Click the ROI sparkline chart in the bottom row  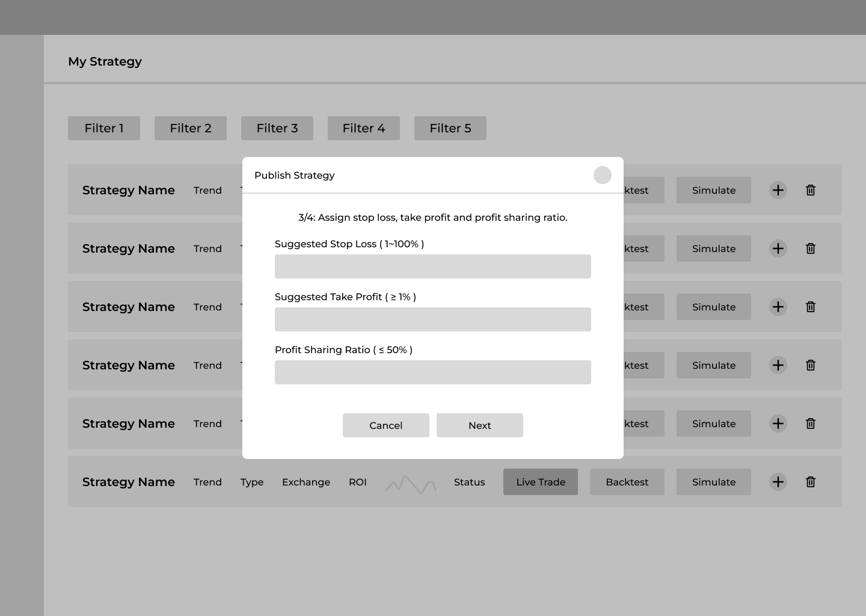click(x=411, y=484)
